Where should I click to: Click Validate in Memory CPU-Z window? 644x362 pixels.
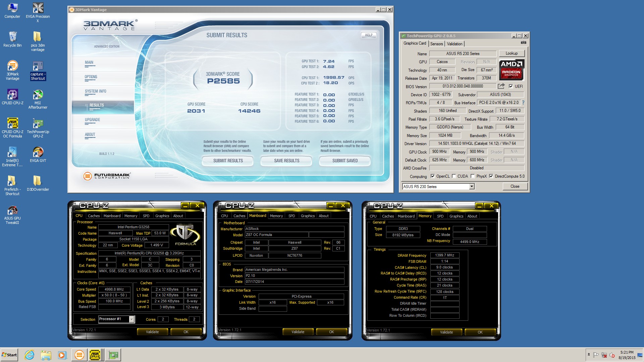tap(446, 332)
